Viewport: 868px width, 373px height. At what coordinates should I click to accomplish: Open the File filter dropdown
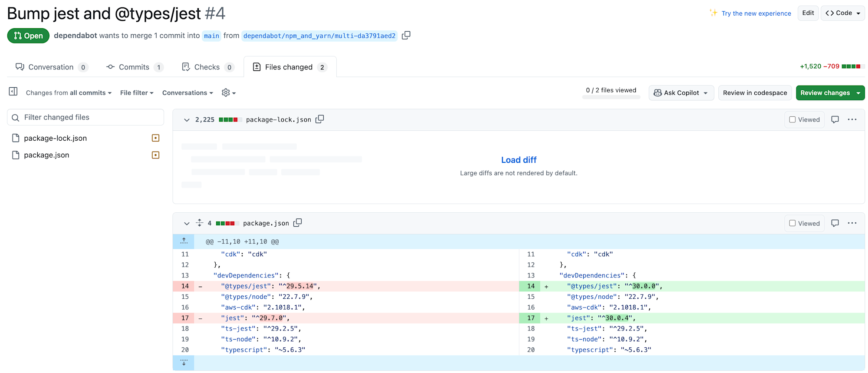coord(137,93)
